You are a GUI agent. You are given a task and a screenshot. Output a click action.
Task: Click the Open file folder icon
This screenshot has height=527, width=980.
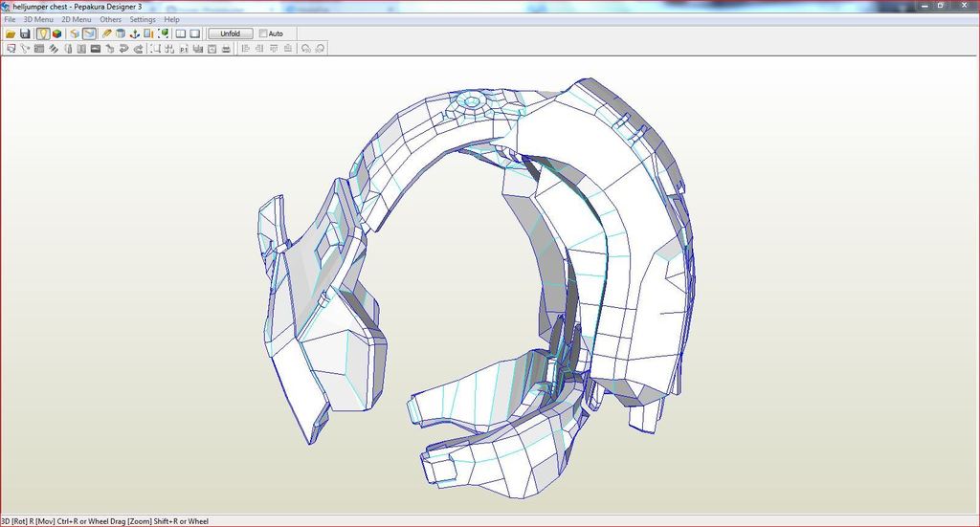(x=11, y=33)
